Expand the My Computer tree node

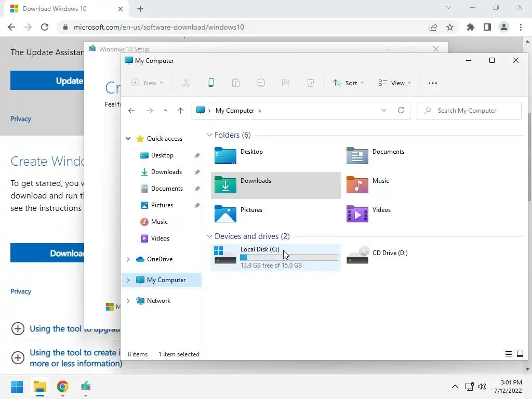(128, 280)
